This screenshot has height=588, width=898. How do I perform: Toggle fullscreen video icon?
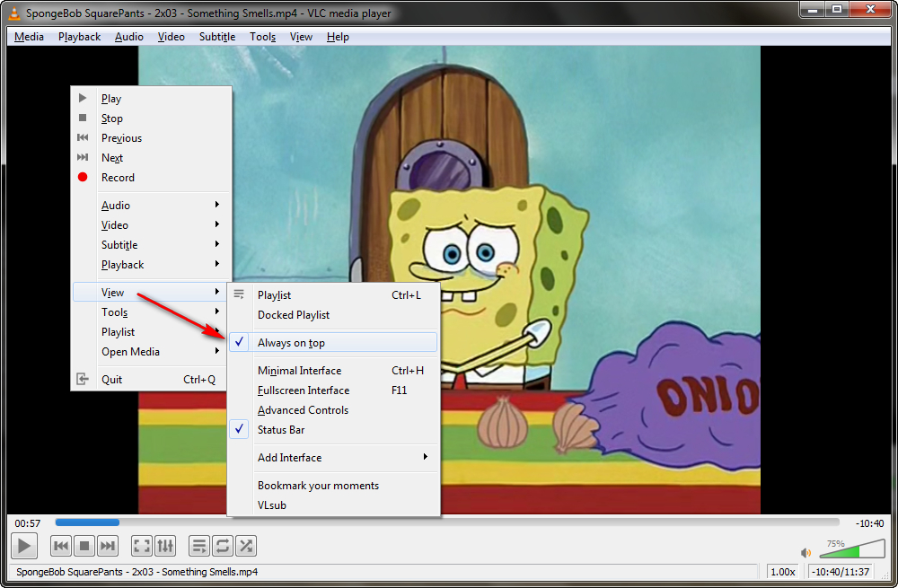coord(141,545)
